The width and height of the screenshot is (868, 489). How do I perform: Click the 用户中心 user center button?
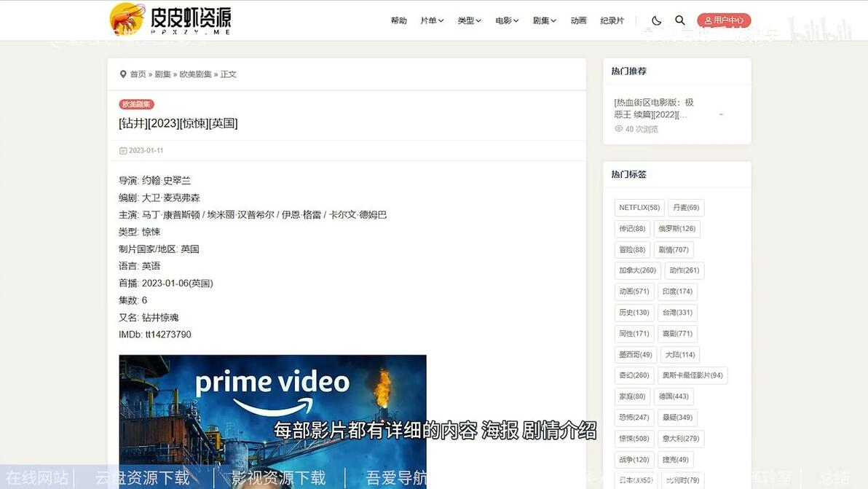[723, 20]
